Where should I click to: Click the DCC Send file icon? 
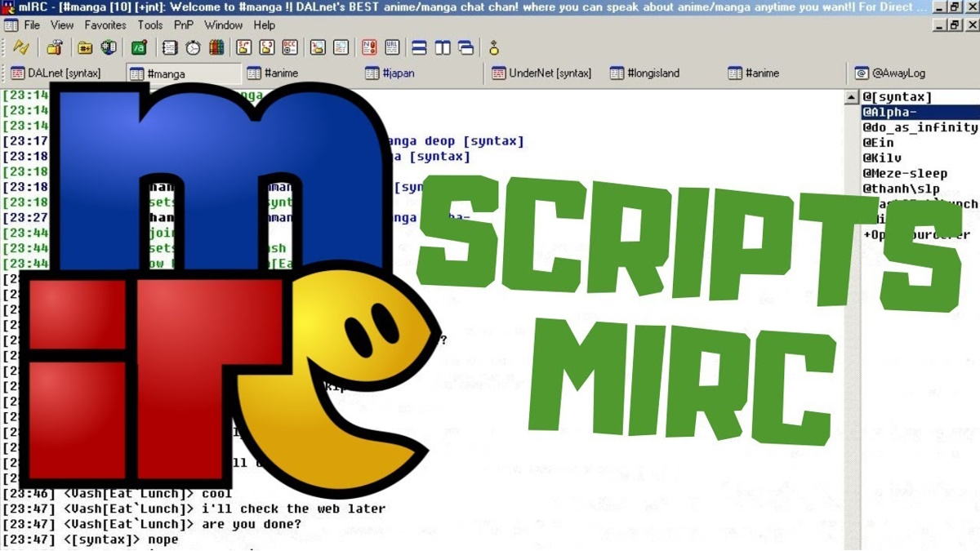244,47
